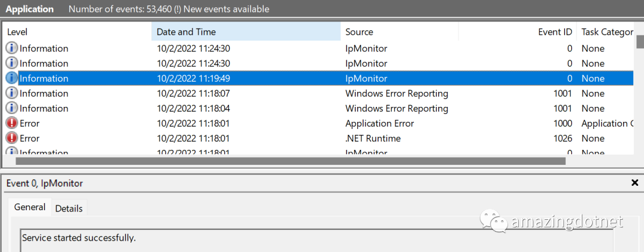Screen dimensions: 644x252
Task: Click the info icon on the 11:18:04 event
Action: [11, 108]
